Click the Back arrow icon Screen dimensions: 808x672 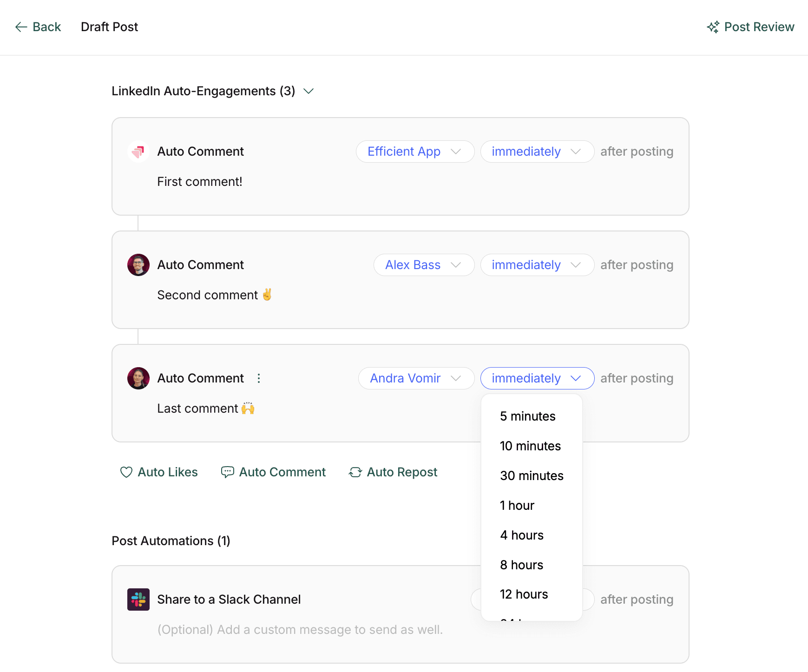[21, 27]
